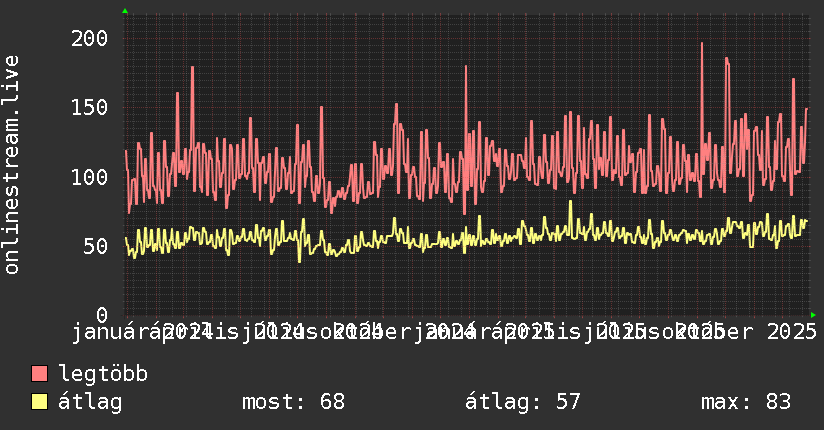The width and height of the screenshot is (824, 430).
Task: Select the 'legtöbb' legend label
Action: coord(103,373)
